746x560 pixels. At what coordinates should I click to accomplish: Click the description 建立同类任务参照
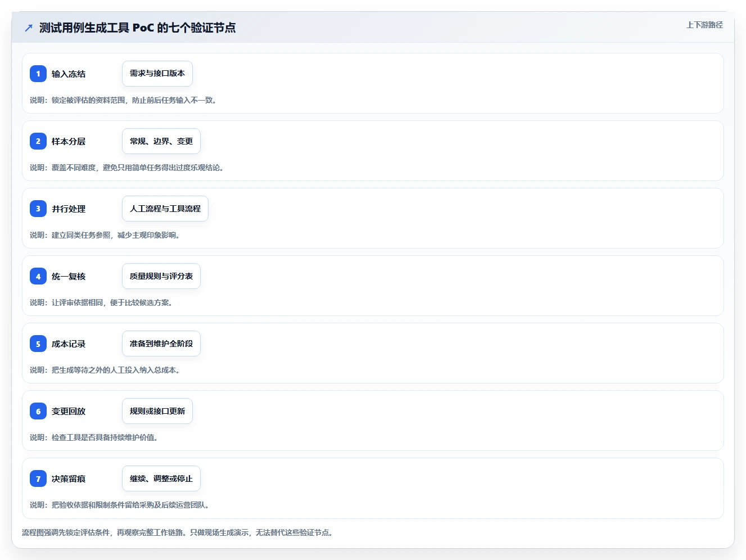point(106,235)
